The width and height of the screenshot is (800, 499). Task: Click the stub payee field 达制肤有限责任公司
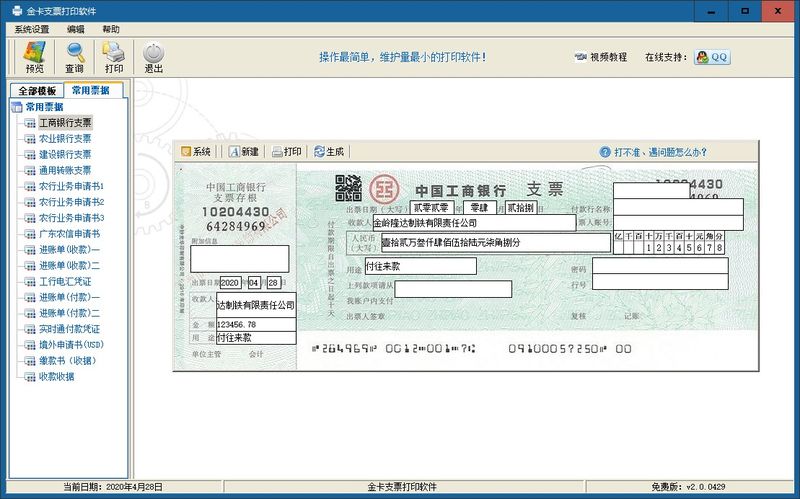(256, 305)
